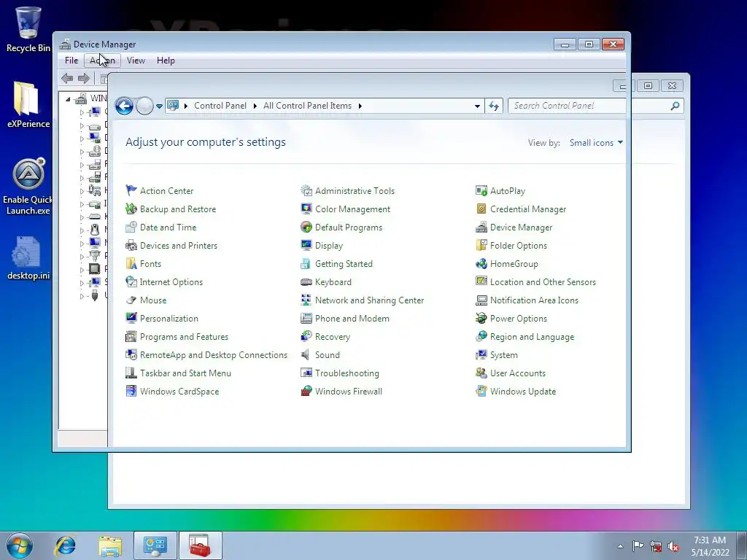Click the Color Management icon
The height and width of the screenshot is (560, 747).
[306, 209]
